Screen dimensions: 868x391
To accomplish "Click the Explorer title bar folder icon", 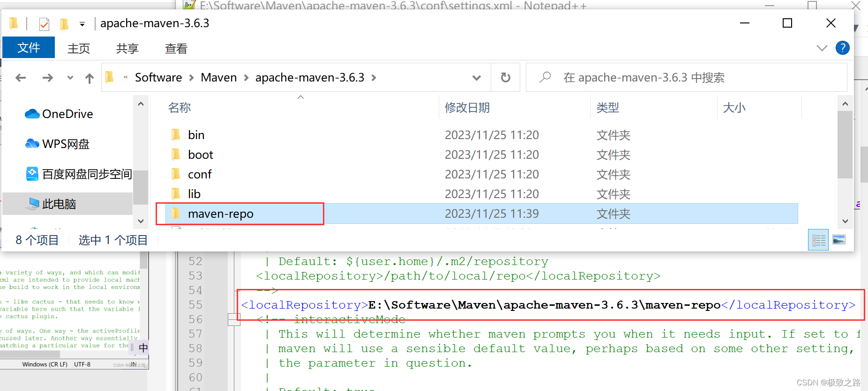I will [x=14, y=23].
